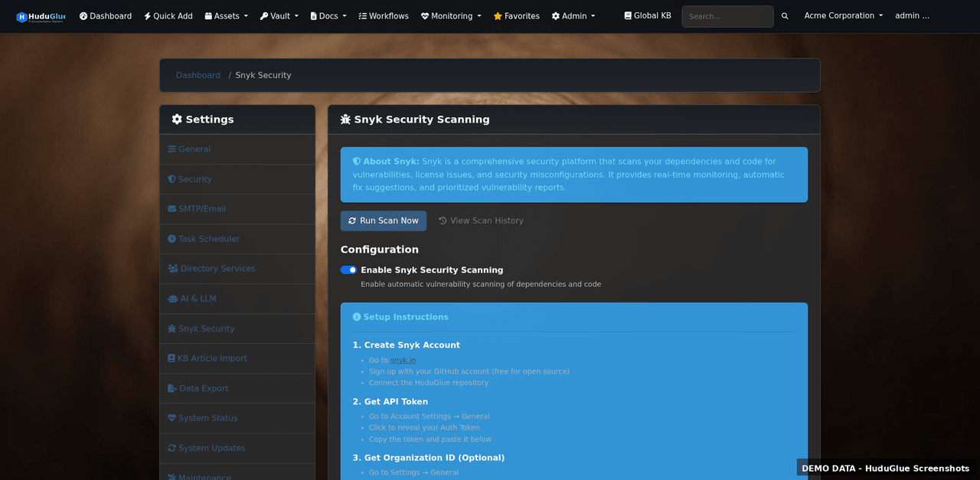
Task: Click the Quick Add lightning icon
Action: pyautogui.click(x=147, y=16)
